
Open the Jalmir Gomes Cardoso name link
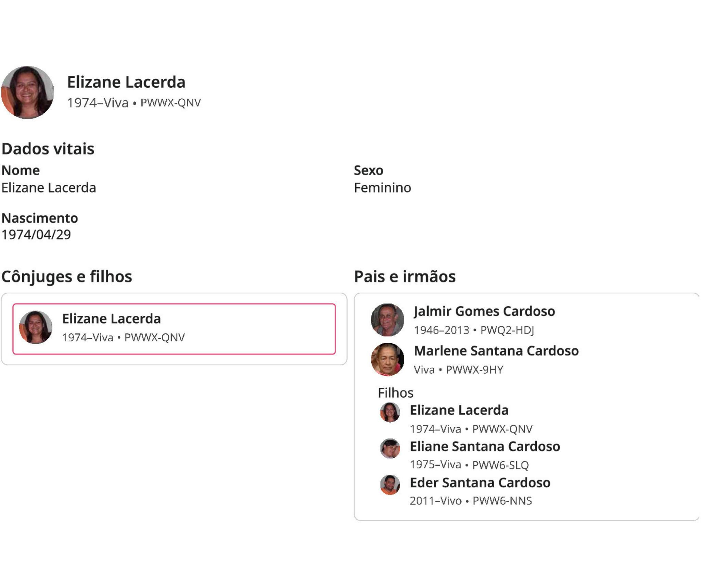pyautogui.click(x=484, y=311)
